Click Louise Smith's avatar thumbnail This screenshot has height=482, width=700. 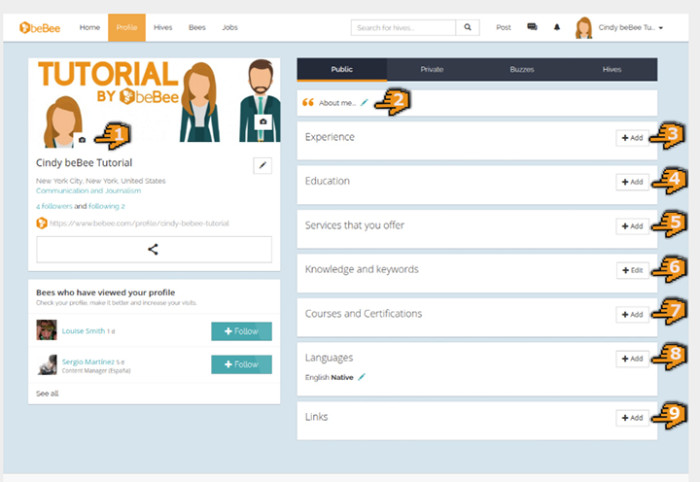pyautogui.click(x=46, y=330)
